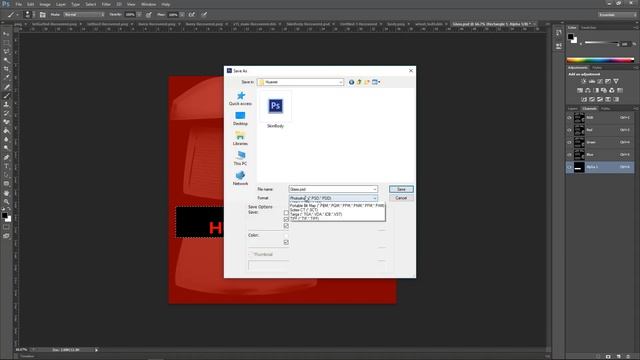Switch to the Paths tab
Screen dimensions: 640x360
click(605, 109)
